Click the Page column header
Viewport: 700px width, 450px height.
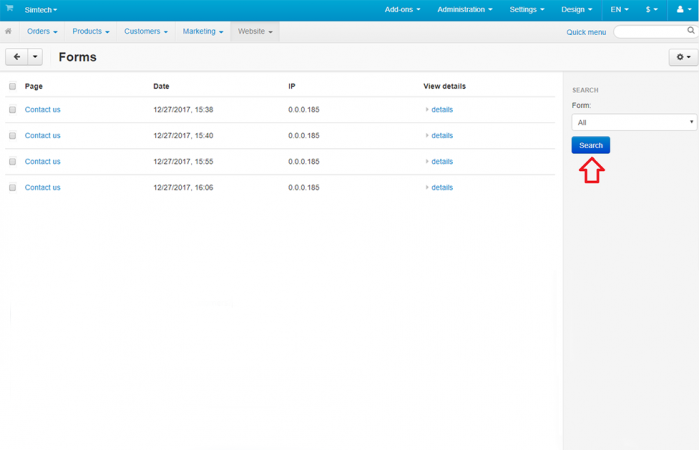(33, 86)
